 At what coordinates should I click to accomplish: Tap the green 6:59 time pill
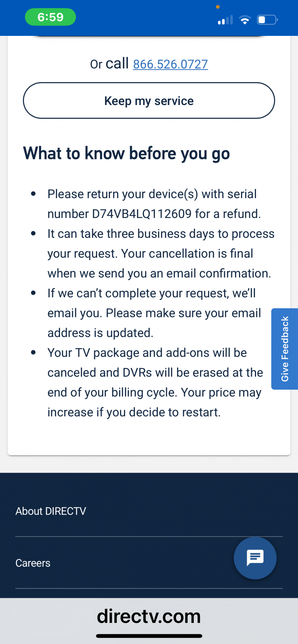(x=50, y=17)
